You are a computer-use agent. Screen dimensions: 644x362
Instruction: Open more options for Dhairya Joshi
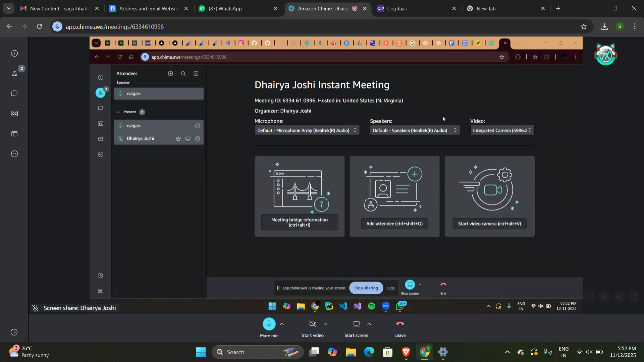198,138
